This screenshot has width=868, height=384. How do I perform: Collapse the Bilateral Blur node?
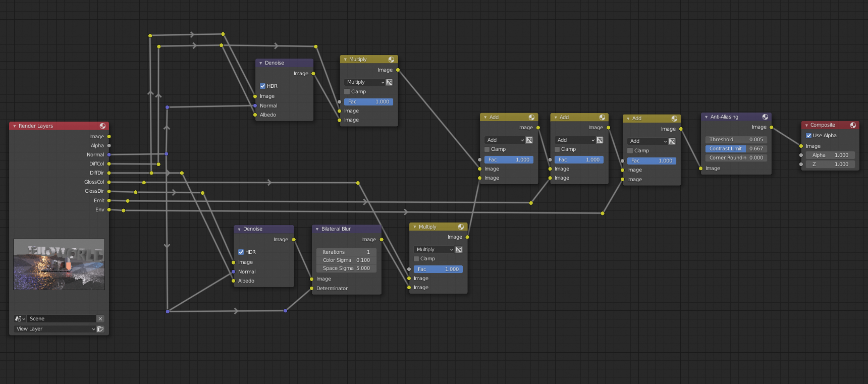coord(316,229)
